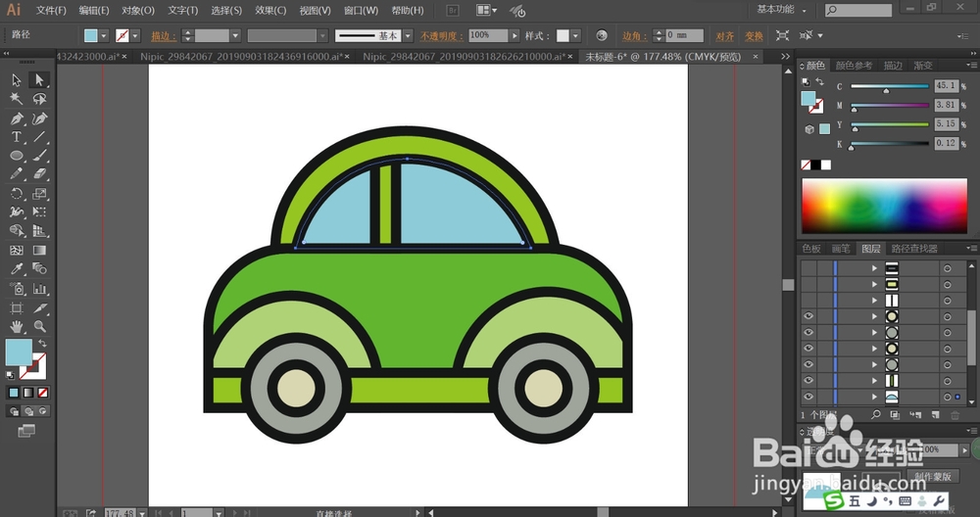Select the Hand tool
The width and height of the screenshot is (980, 517).
(17, 325)
